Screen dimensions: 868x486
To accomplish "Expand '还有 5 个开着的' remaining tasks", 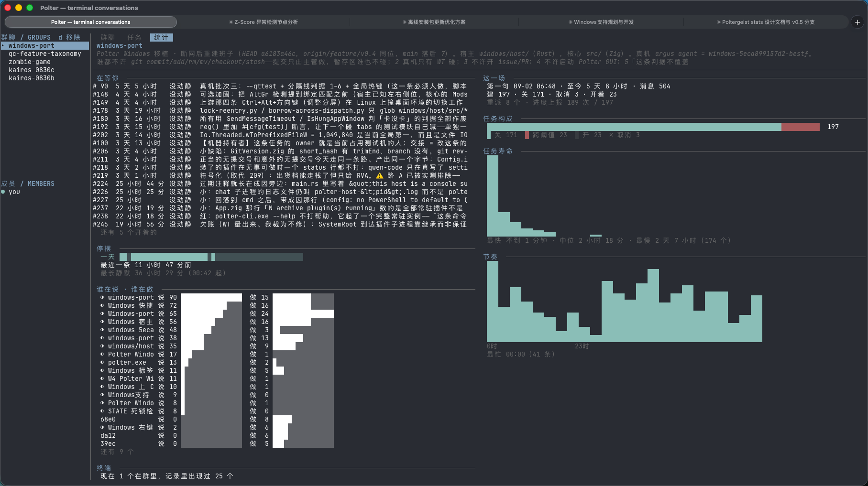I will [129, 232].
